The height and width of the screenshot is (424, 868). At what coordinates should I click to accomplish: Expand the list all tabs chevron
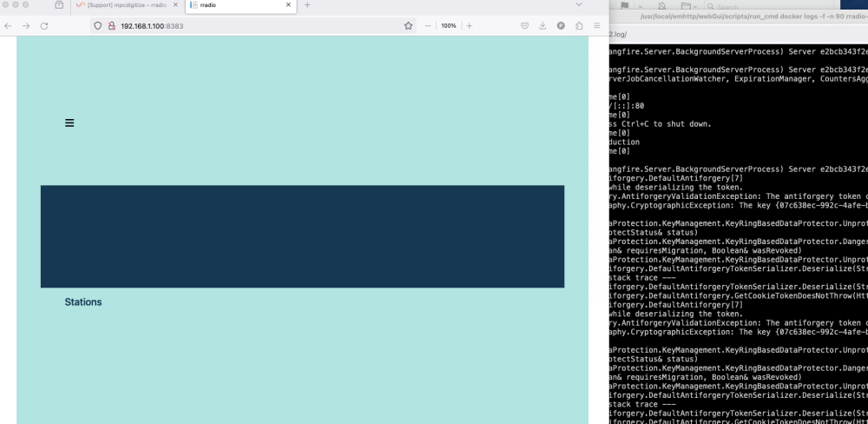coord(579,4)
